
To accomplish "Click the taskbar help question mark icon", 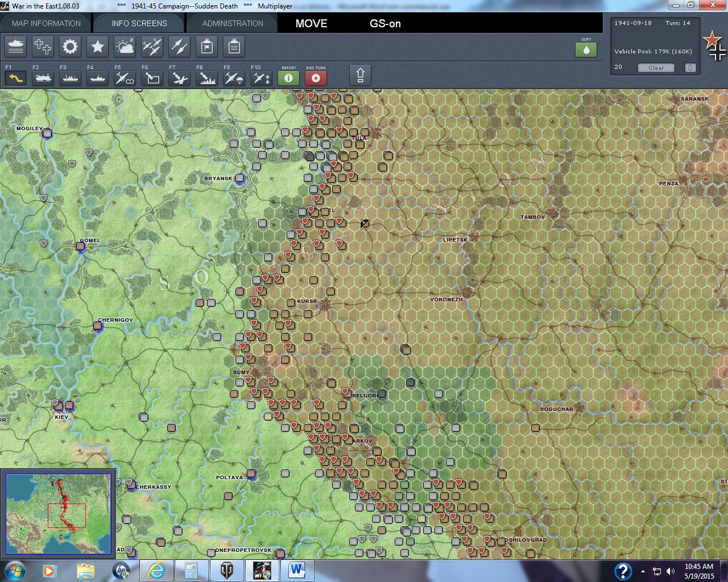I will click(623, 571).
